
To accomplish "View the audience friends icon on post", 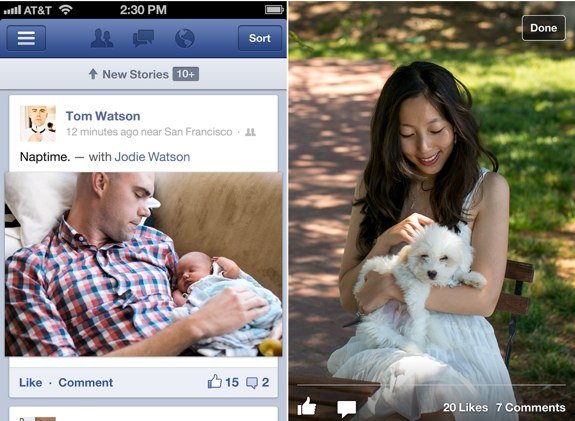I will pos(250,132).
